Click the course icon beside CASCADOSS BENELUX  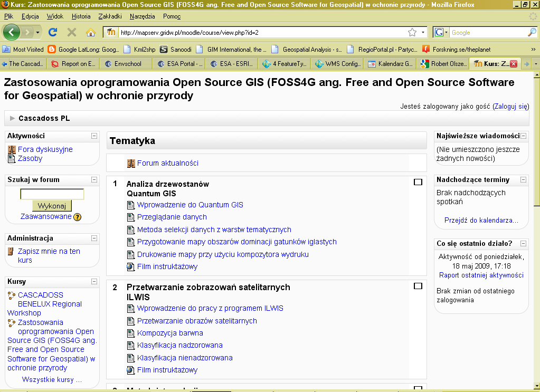(x=12, y=295)
